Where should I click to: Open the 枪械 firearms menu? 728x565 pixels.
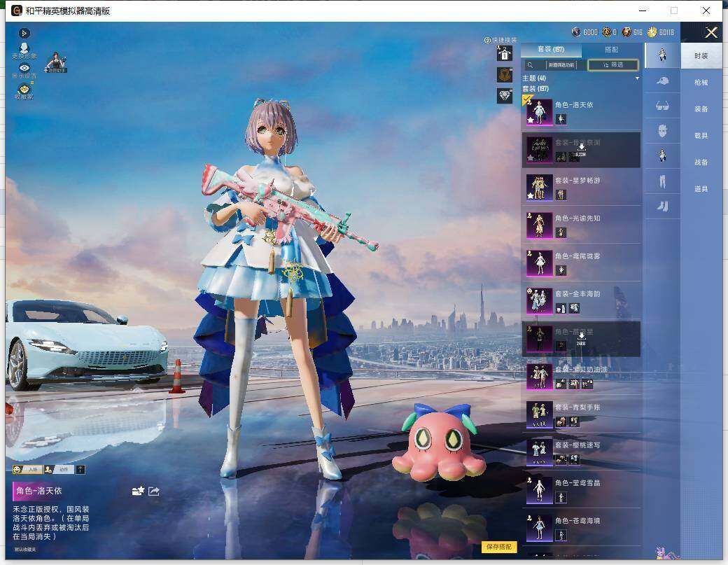click(x=701, y=82)
